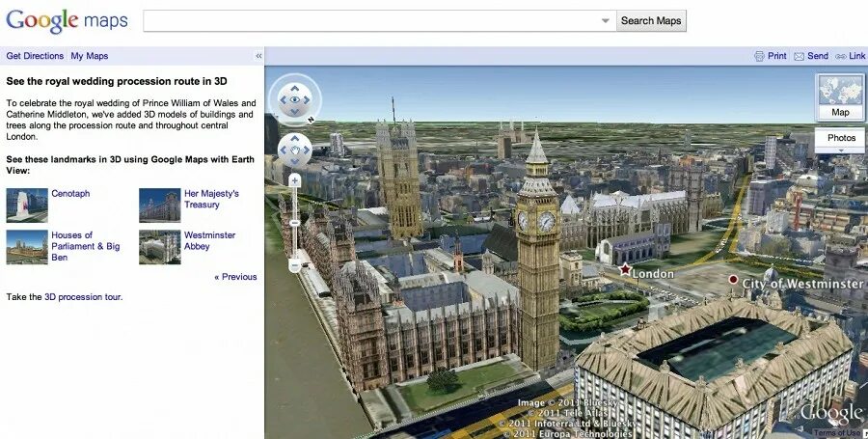Pan map right with move control arrow
Image resolution: width=868 pixels, height=439 pixels.
click(x=306, y=150)
